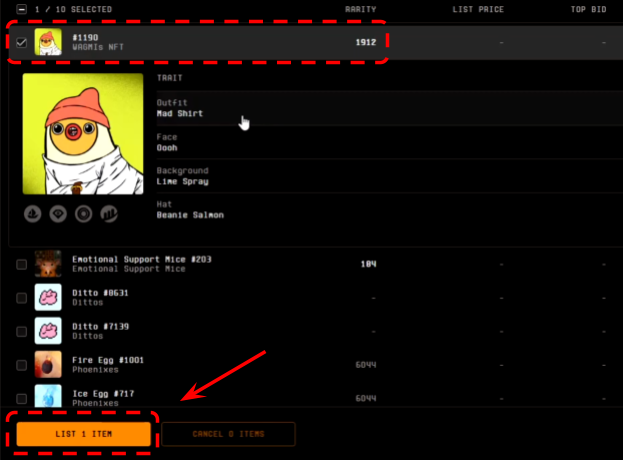Check the Fire Egg #1001 checkbox

tap(21, 365)
